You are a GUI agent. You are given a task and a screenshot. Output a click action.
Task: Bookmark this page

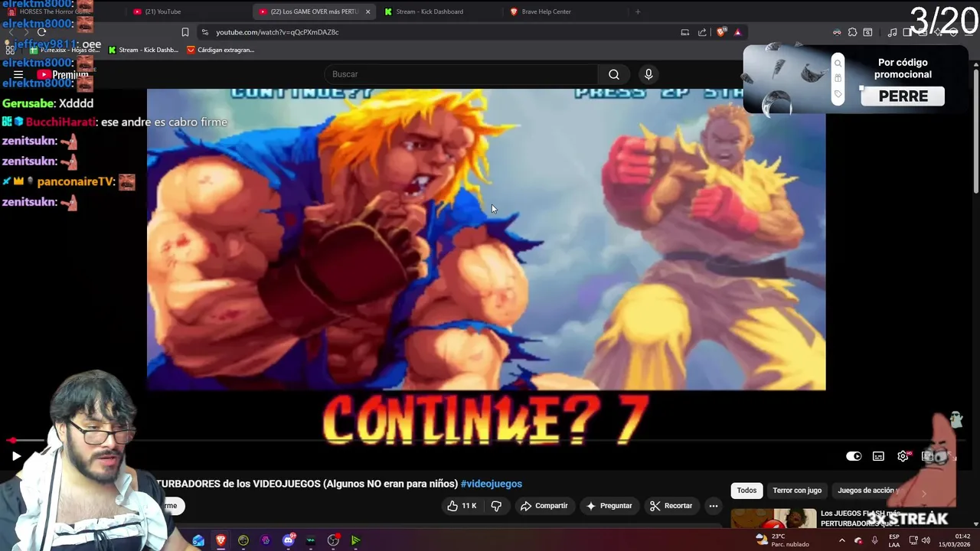[x=185, y=32]
